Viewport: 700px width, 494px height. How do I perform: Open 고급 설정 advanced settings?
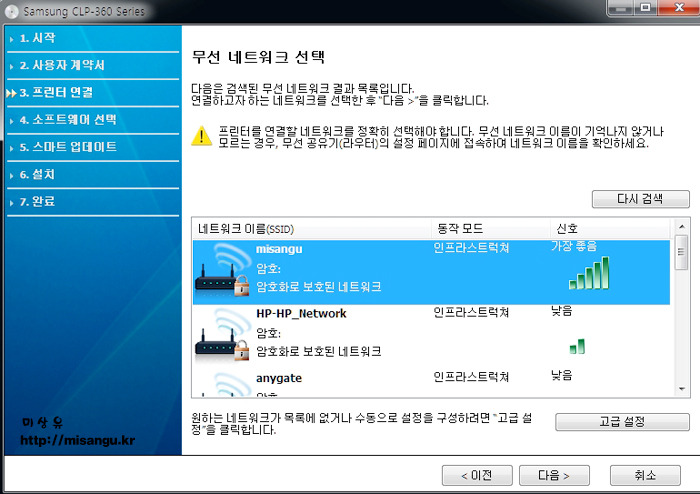622,422
